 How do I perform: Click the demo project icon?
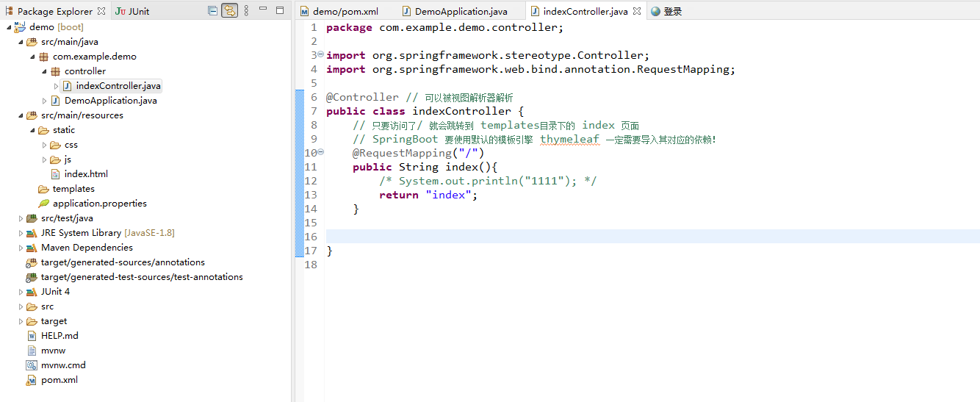click(20, 26)
